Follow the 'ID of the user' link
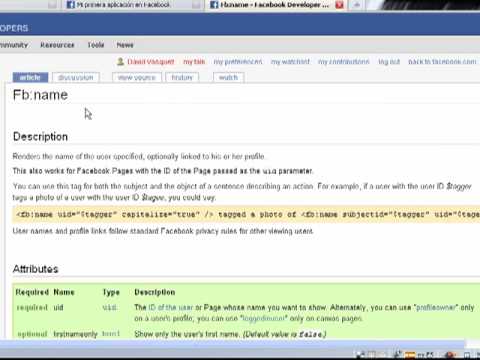Screen dimensions: 480x360 coord(171,307)
